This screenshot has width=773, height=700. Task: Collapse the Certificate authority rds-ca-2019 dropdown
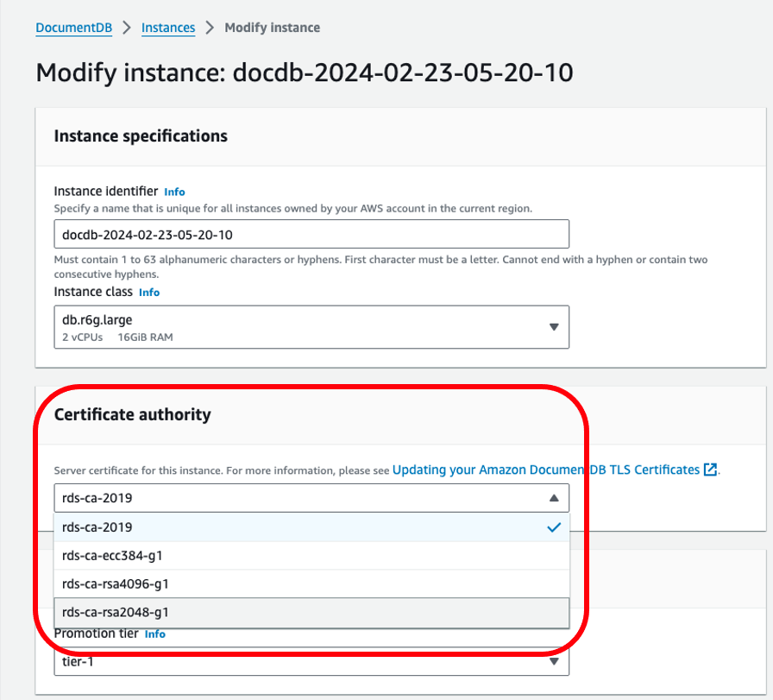pos(311,498)
